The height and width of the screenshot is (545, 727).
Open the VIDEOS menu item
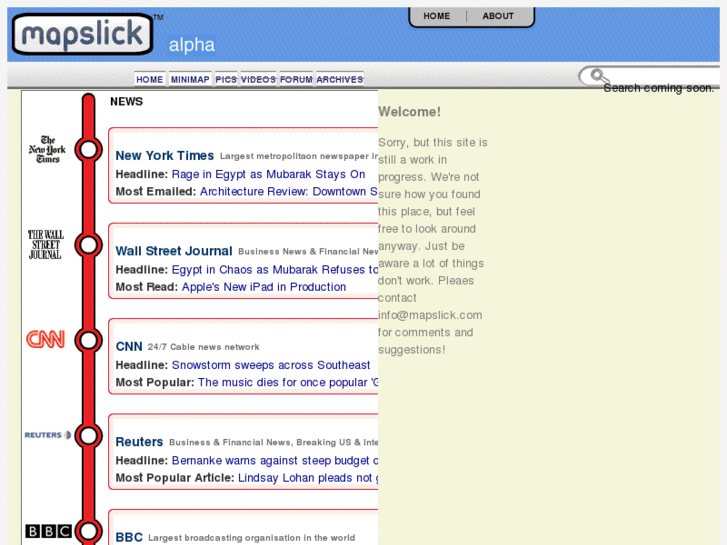coord(258,79)
